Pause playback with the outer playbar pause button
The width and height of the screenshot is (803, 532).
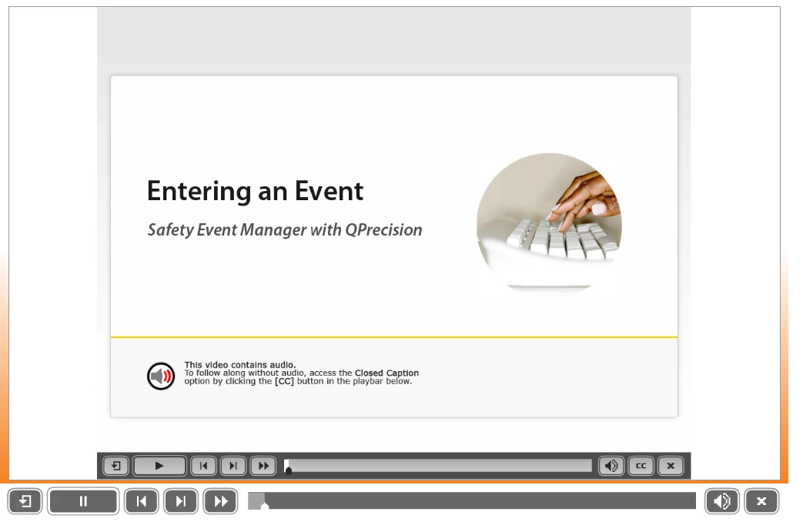click(x=83, y=501)
